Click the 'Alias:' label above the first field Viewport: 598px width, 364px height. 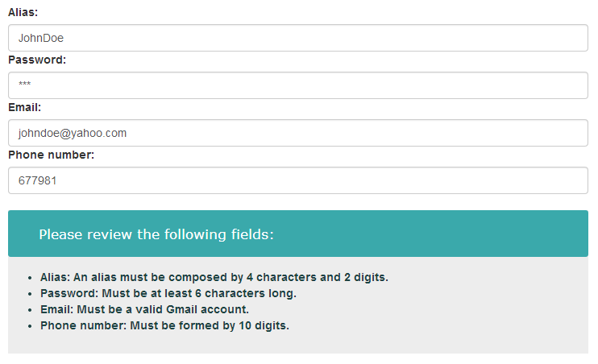(x=23, y=12)
